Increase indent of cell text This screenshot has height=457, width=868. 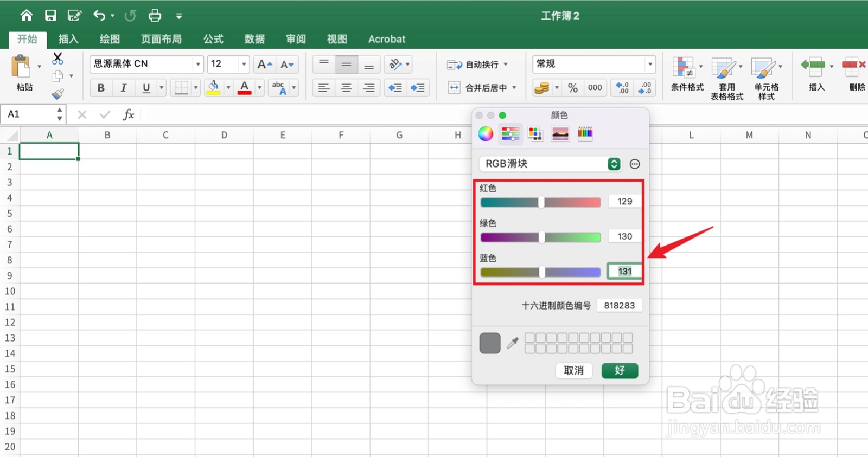coord(418,88)
